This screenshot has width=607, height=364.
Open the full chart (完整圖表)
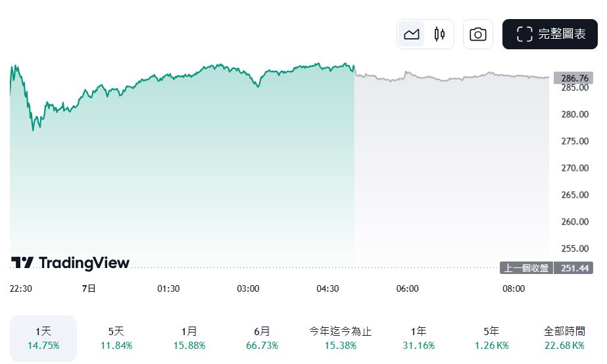click(550, 34)
